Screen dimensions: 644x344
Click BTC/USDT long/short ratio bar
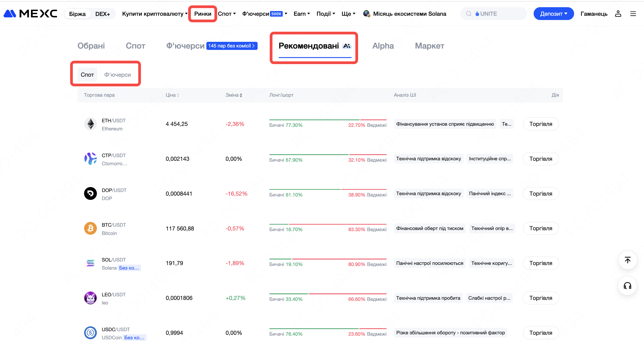(328, 224)
